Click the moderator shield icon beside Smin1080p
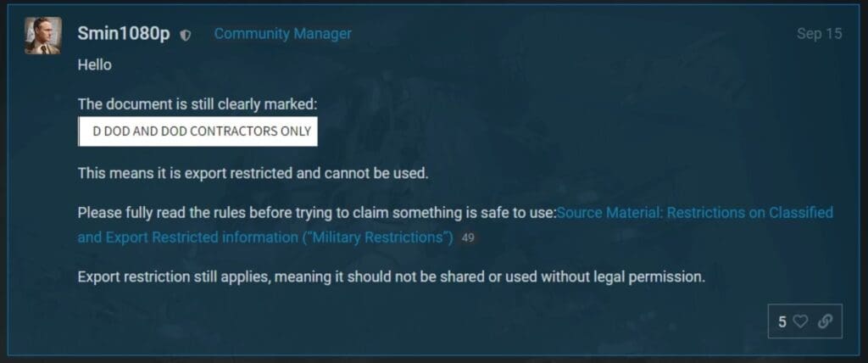The image size is (868, 363). click(186, 35)
